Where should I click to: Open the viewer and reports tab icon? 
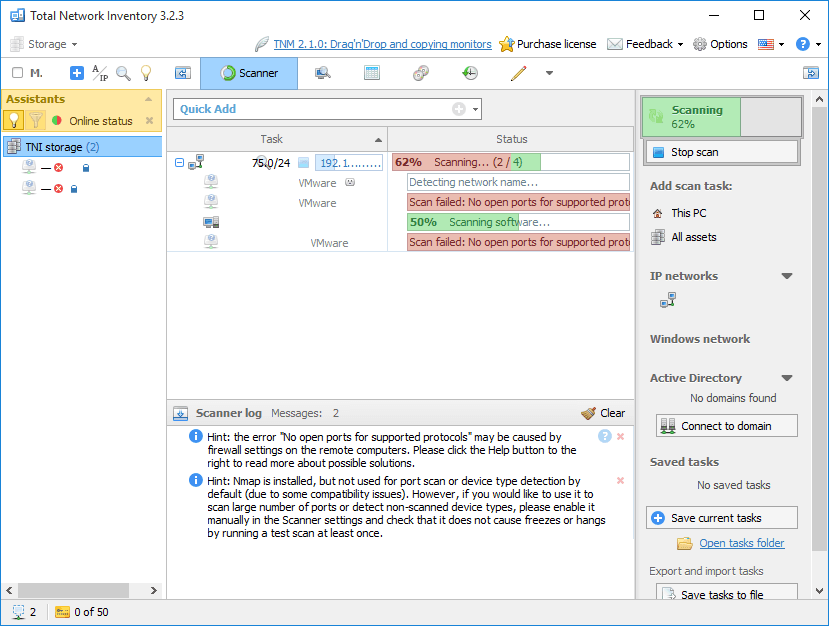[x=323, y=73]
